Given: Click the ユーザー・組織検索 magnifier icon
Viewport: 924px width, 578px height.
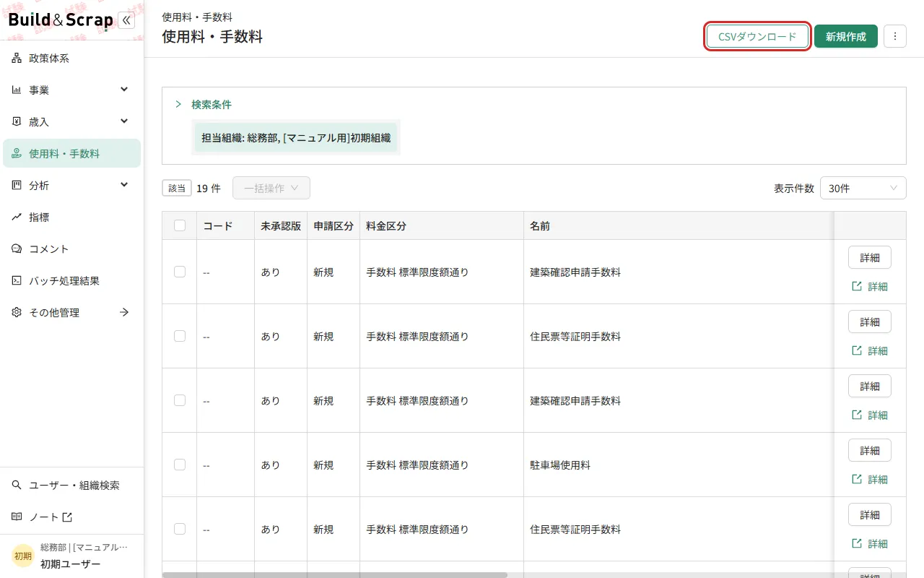Looking at the screenshot, I should [x=17, y=486].
